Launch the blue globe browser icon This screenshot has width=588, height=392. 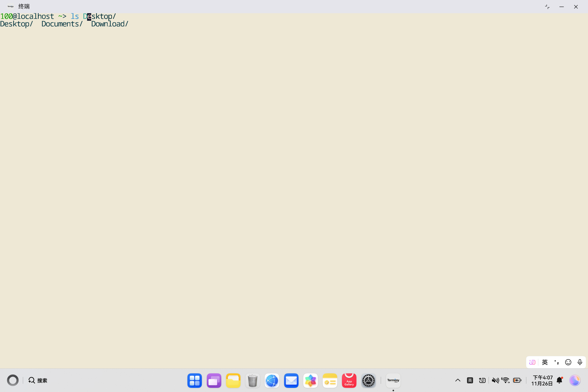(272, 381)
